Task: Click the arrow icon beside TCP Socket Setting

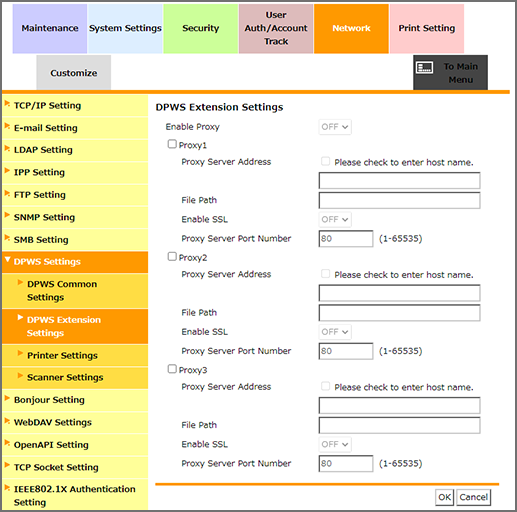Action: [x=7, y=465]
